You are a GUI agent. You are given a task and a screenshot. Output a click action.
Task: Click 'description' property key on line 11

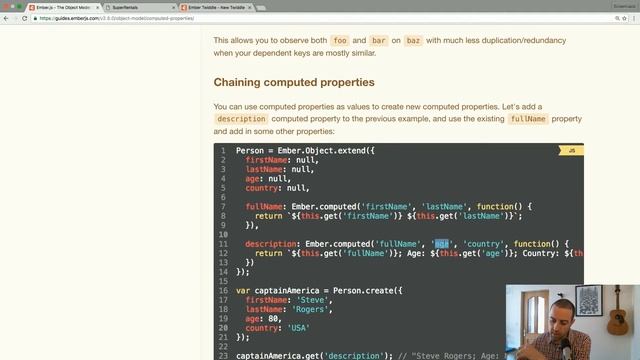(271, 244)
